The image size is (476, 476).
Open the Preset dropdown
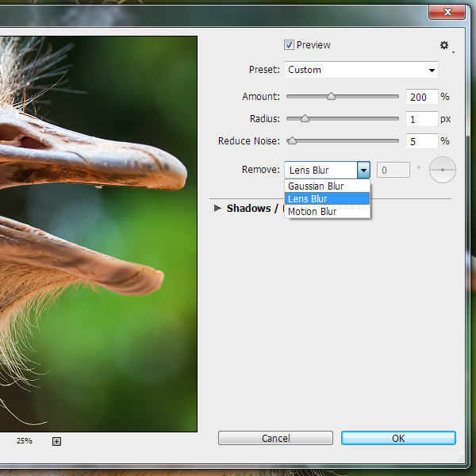(362, 70)
